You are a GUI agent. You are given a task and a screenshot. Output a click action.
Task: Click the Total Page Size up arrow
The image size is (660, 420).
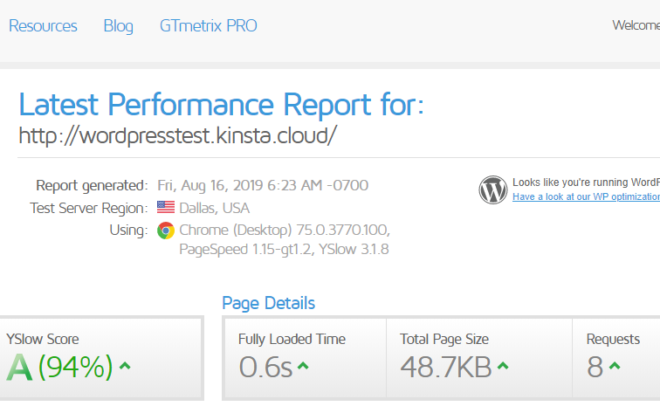tap(503, 366)
